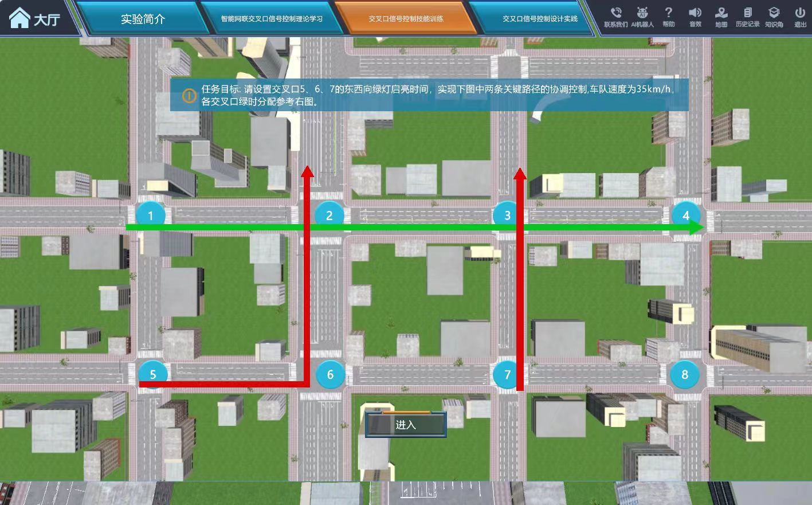Click the 退出 power exit icon
Viewport: 812px width, 505px height.
pyautogui.click(x=800, y=13)
